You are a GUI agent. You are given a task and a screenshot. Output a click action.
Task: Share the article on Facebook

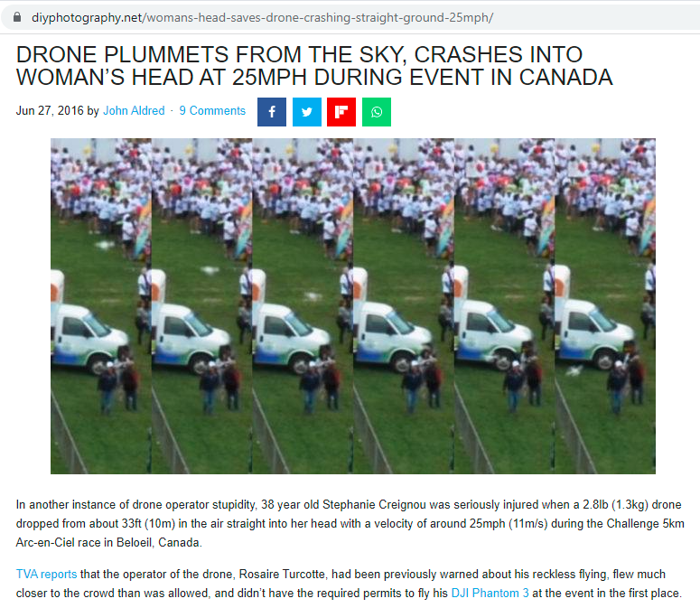click(272, 112)
